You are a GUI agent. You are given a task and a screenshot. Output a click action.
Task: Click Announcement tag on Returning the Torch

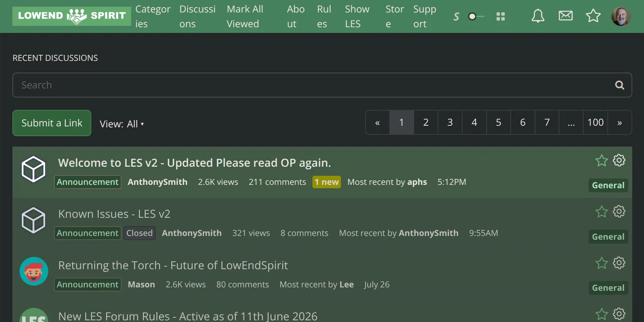pos(87,285)
